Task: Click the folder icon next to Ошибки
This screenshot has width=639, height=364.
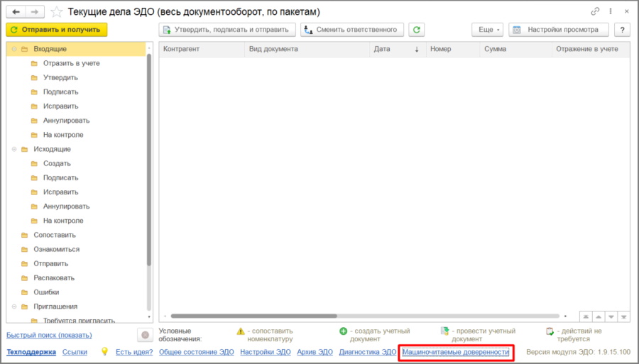Action: pyautogui.click(x=24, y=292)
